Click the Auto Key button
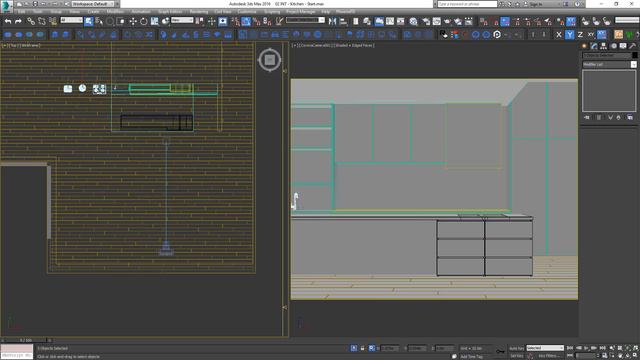Screen dimensions: 640x360 [x=517, y=348]
